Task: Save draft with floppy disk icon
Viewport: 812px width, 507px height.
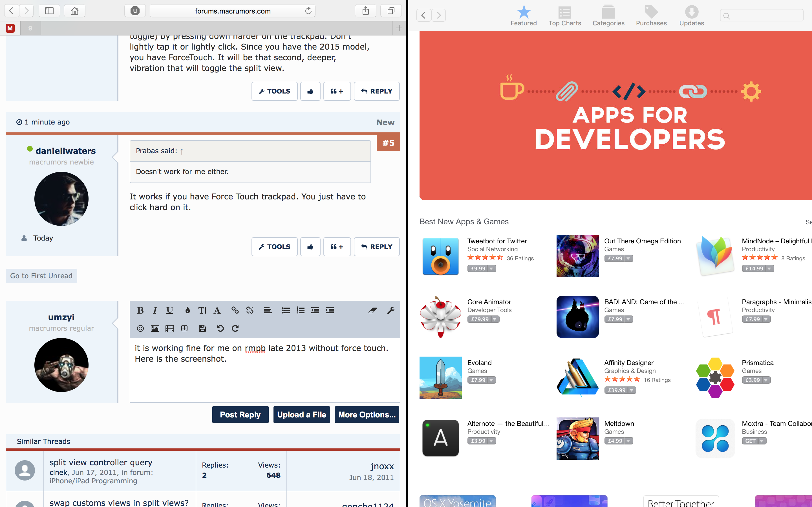Action: click(202, 328)
